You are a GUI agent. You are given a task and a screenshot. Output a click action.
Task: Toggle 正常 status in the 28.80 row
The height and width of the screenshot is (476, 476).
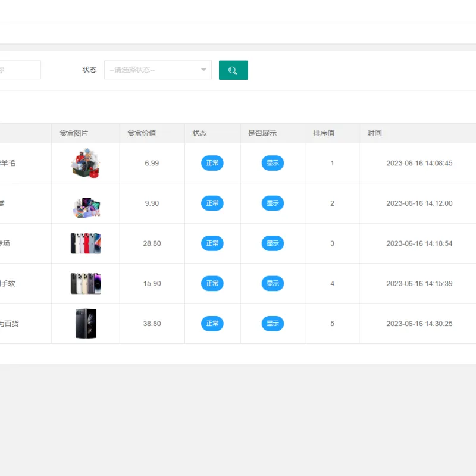pyautogui.click(x=212, y=243)
